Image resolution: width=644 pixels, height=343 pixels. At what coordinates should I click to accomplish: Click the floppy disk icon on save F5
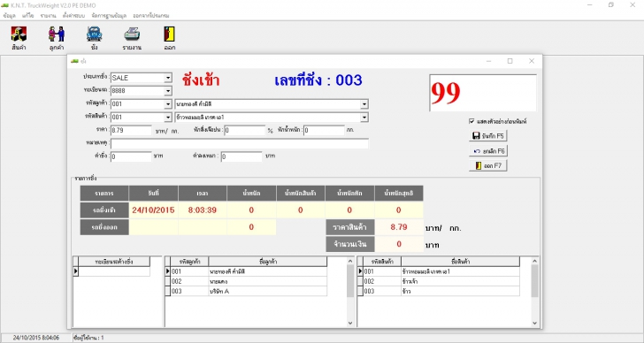coord(477,136)
